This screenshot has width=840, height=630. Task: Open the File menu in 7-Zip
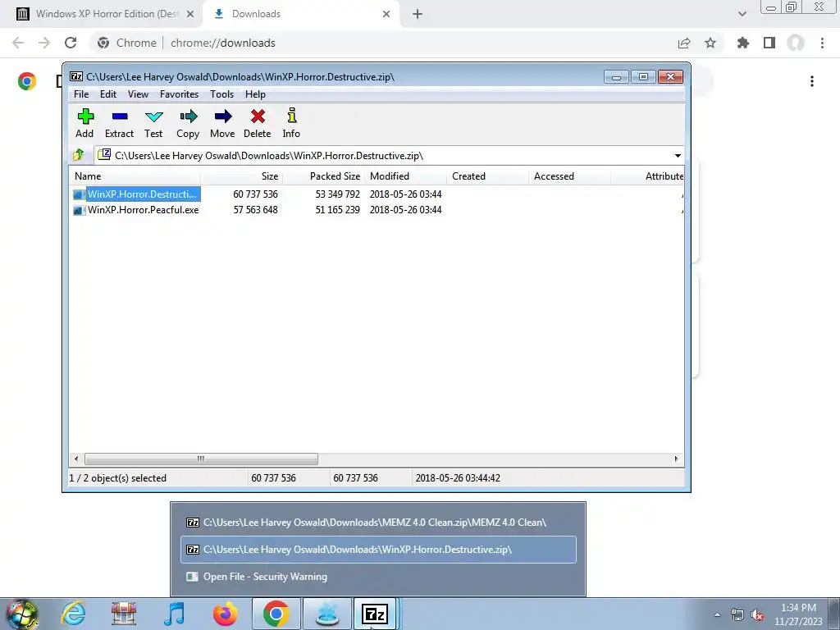pos(81,94)
